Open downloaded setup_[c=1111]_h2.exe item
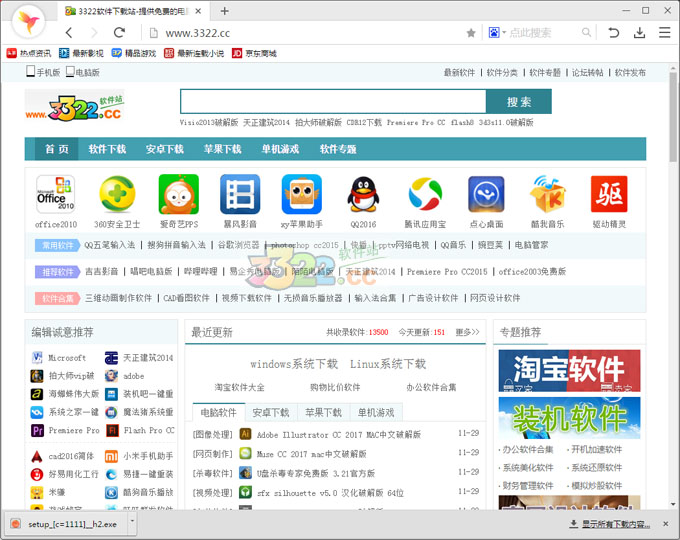 (66, 524)
